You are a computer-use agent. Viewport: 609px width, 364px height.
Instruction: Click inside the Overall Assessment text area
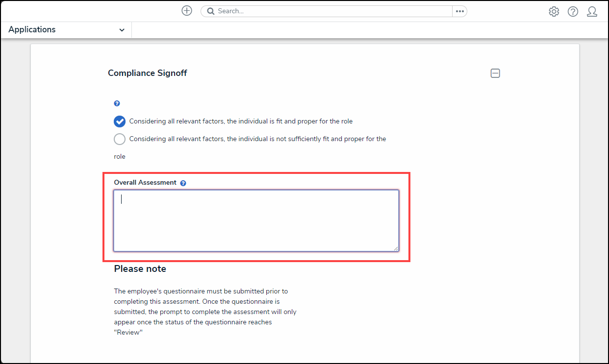[256, 220]
